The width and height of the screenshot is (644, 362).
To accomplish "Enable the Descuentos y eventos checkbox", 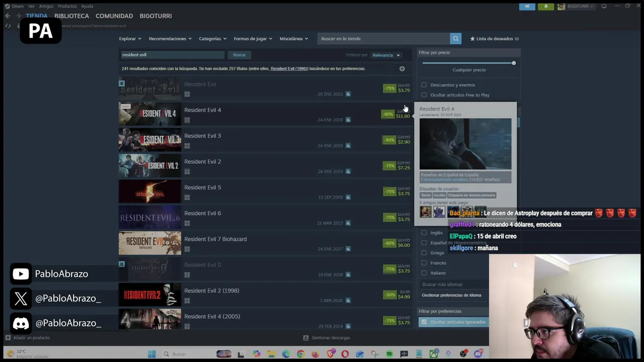I will (x=424, y=85).
